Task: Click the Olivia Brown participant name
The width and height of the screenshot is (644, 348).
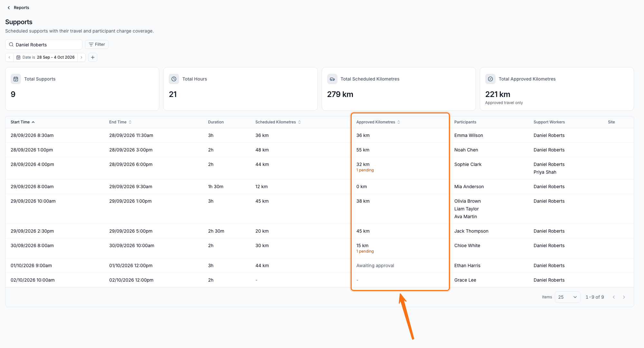Action: 468,201
